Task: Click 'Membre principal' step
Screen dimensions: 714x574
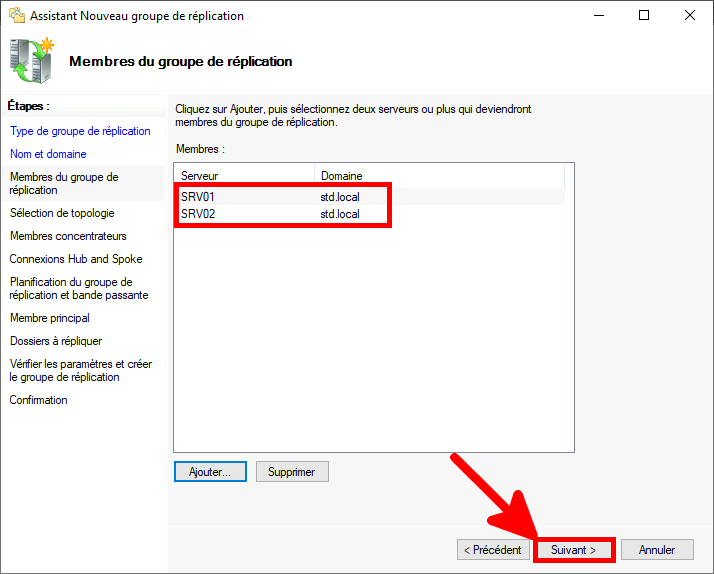Action: click(50, 318)
